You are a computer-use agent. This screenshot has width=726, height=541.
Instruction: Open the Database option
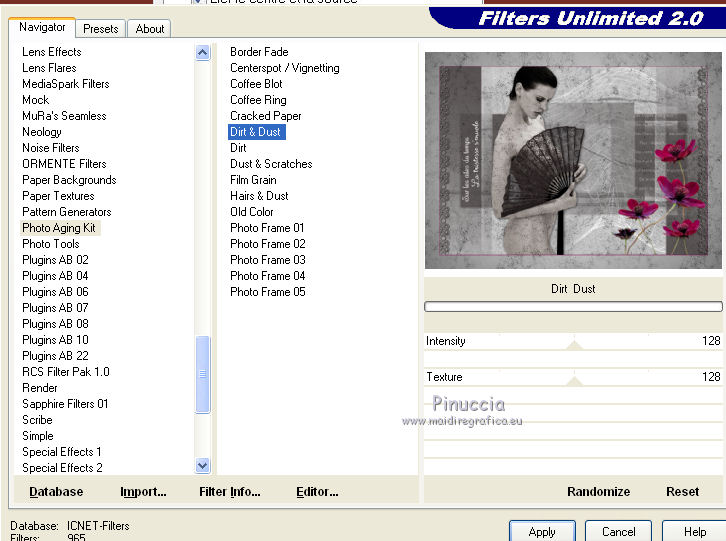(56, 491)
